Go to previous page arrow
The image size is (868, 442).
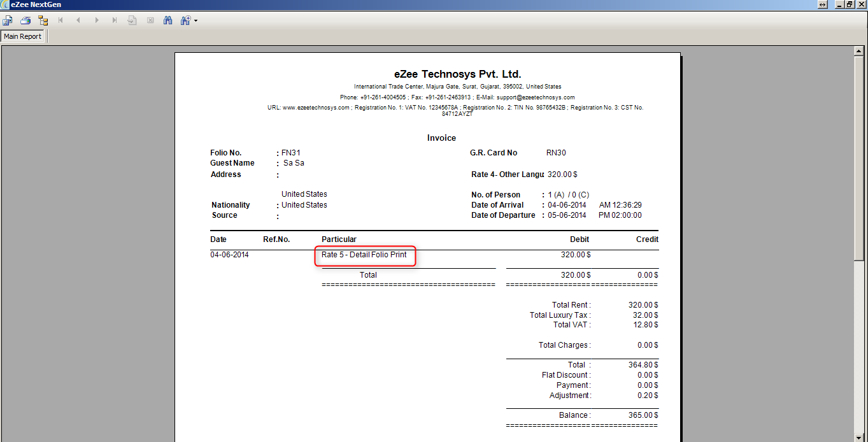(79, 20)
